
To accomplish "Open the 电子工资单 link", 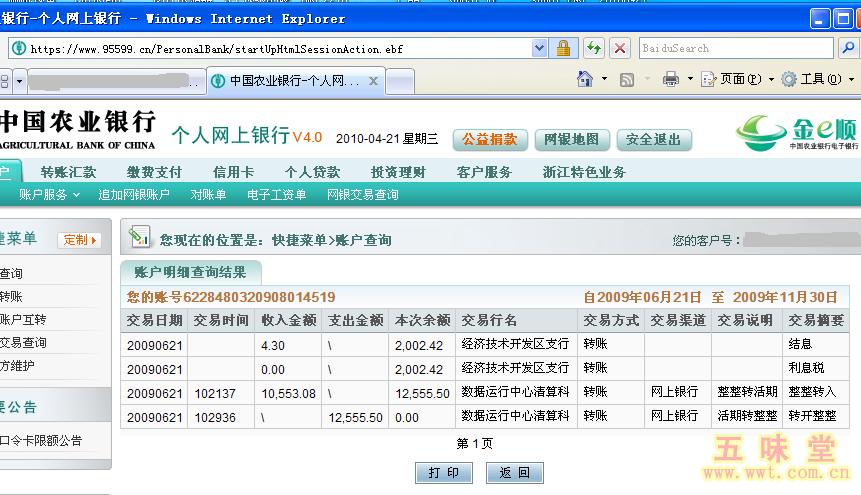I will [276, 195].
